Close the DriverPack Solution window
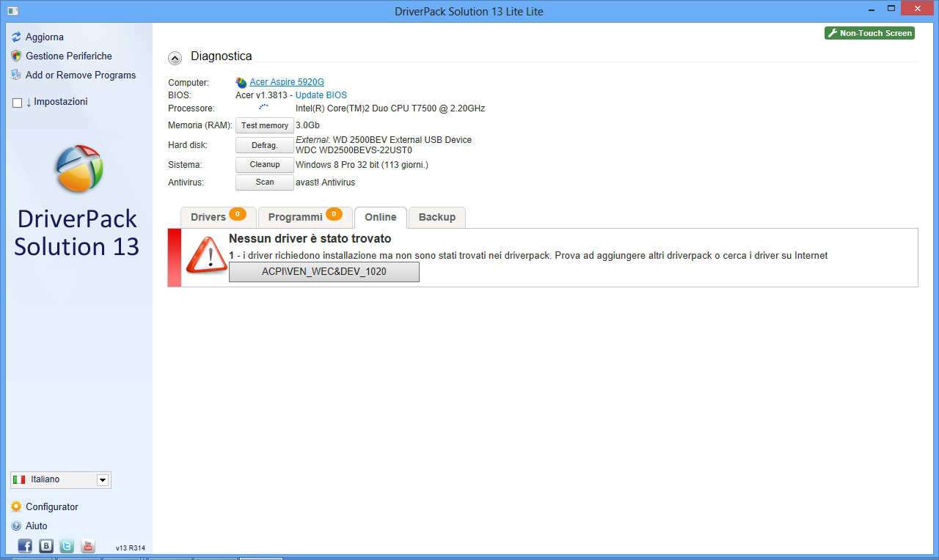 (x=918, y=9)
